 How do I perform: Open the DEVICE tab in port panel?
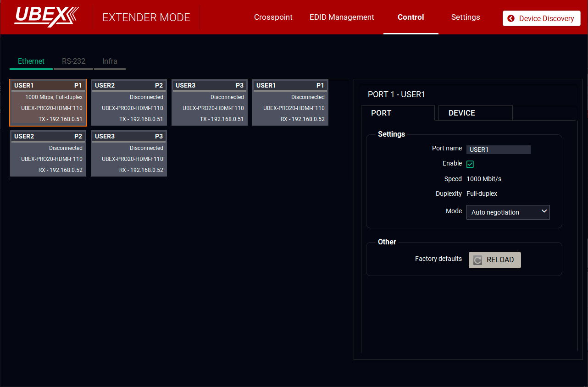click(x=461, y=113)
